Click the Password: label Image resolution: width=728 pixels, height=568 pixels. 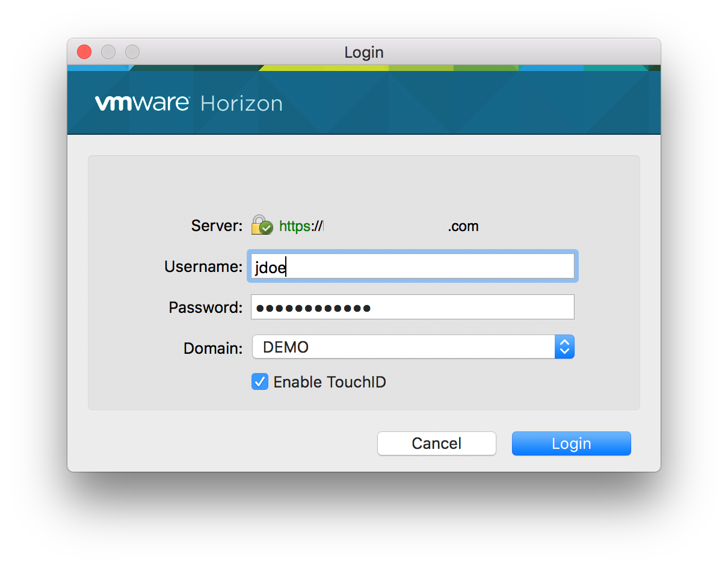tap(205, 307)
